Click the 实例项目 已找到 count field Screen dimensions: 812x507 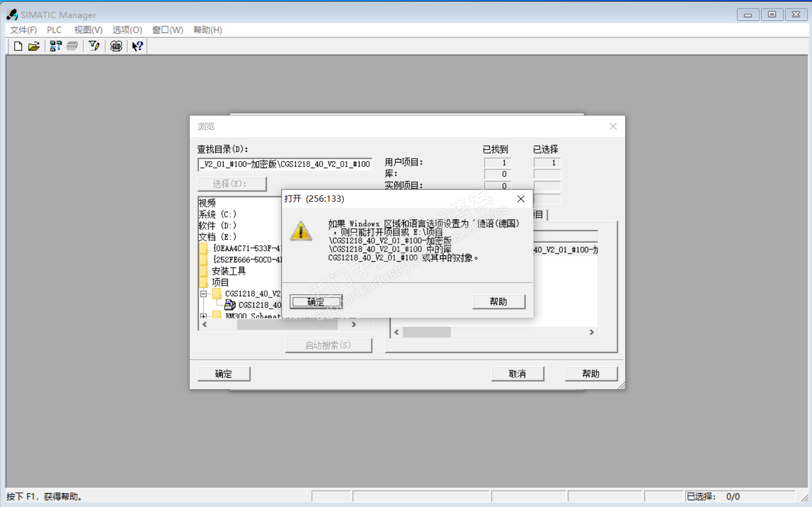click(x=498, y=185)
